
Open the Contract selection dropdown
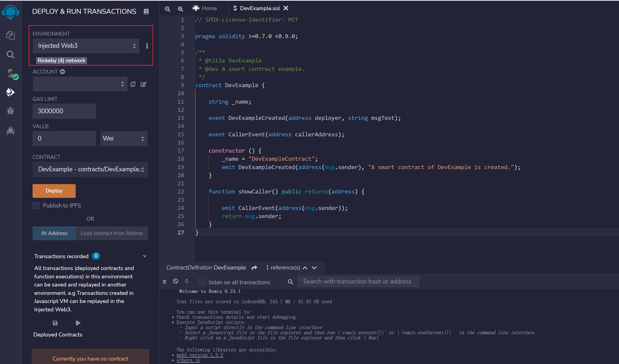click(x=90, y=169)
